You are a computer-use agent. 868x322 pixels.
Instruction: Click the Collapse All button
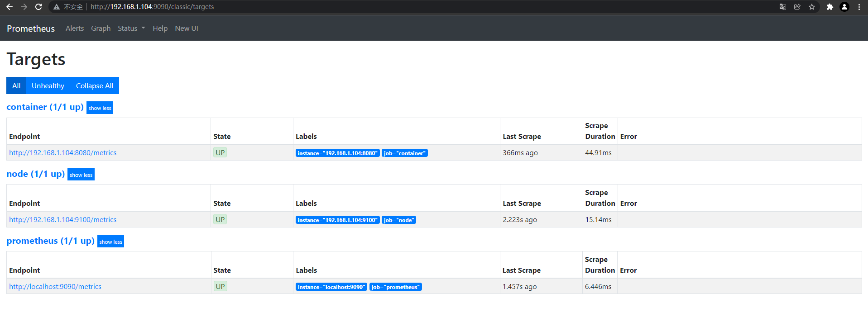click(x=95, y=85)
